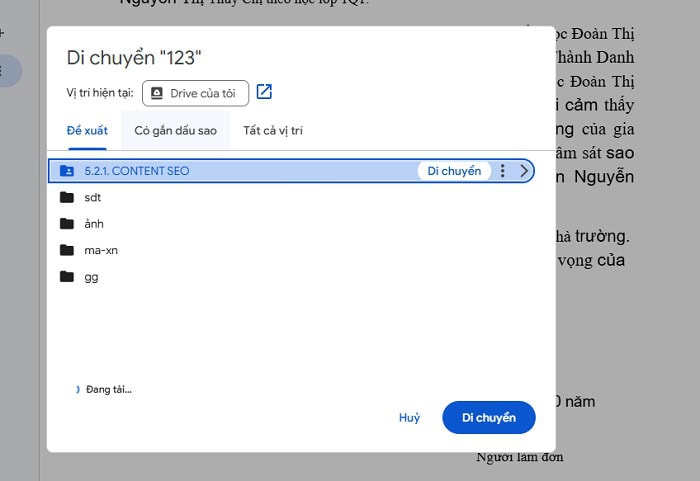Open the Có gắn dấu sao tab
This screenshot has height=481, width=700.
pyautogui.click(x=175, y=131)
